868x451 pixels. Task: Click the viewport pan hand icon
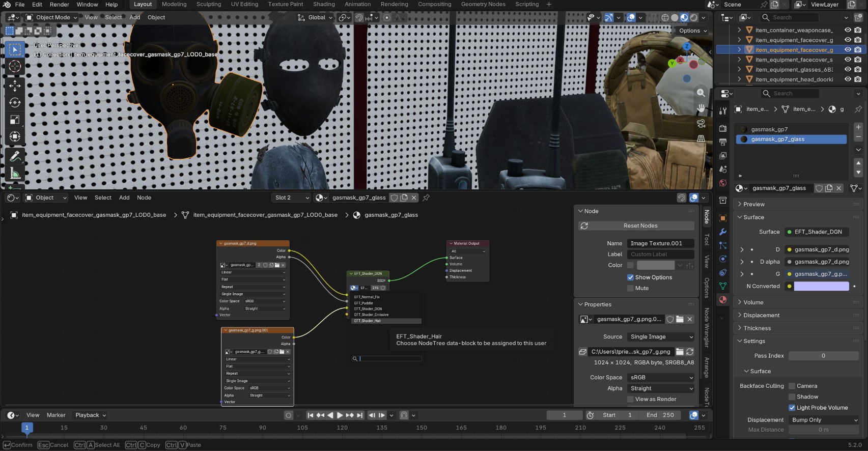click(x=701, y=108)
